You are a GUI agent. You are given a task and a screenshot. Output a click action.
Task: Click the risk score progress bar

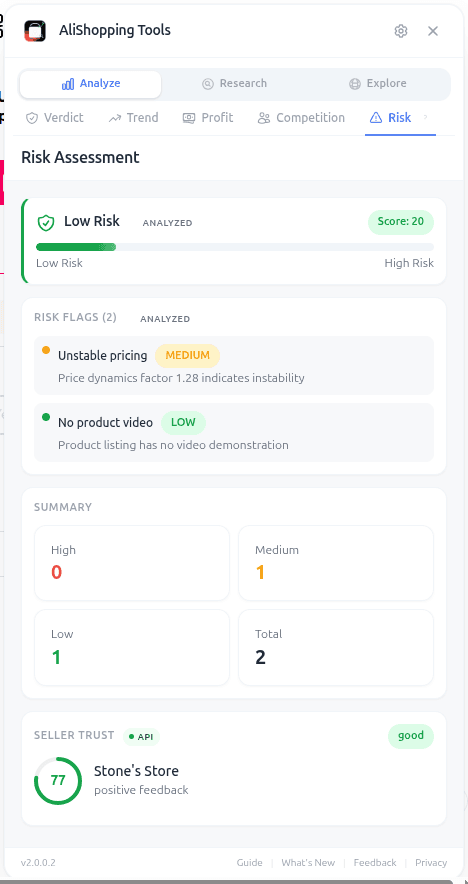tap(235, 247)
